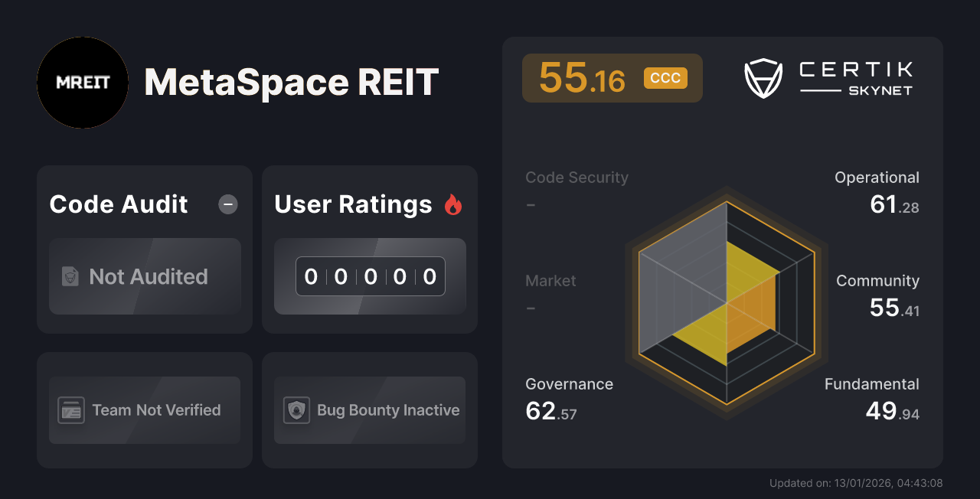Open the MREIT project logo
The height and width of the screenshot is (499, 980).
[x=83, y=83]
